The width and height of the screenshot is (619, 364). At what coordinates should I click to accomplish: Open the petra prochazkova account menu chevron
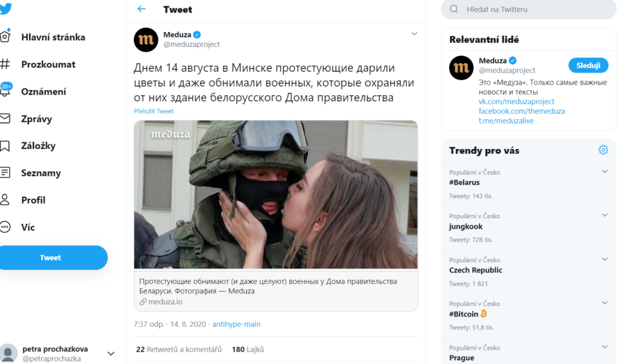click(x=111, y=353)
